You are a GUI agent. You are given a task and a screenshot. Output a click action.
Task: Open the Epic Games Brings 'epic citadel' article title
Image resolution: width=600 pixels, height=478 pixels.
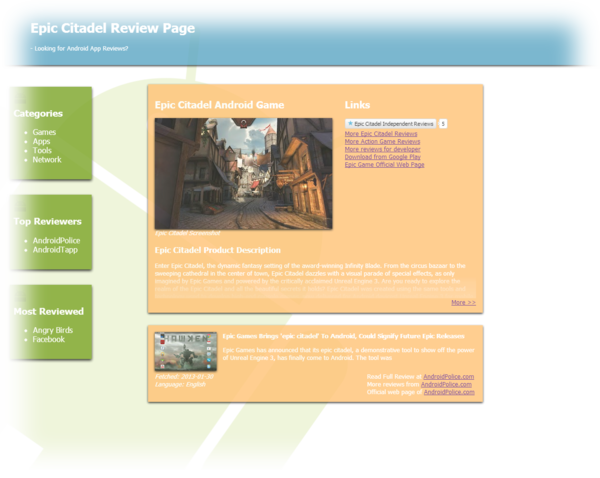[343, 336]
